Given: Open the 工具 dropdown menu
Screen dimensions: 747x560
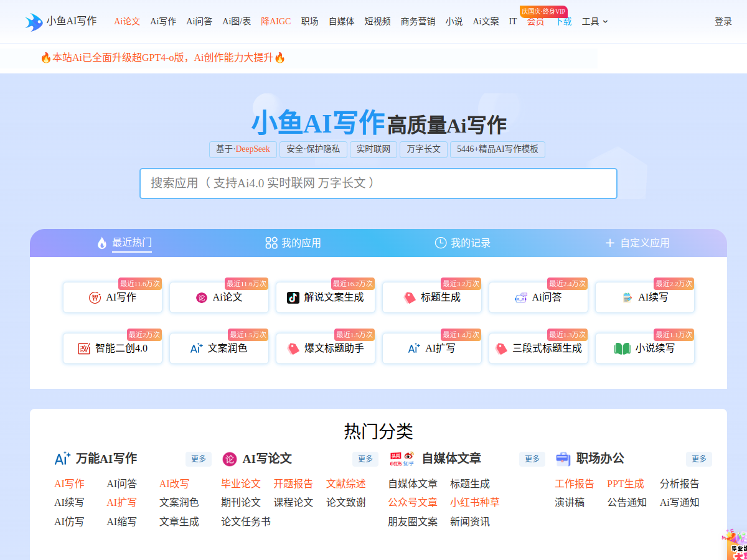Looking at the screenshot, I should (x=595, y=22).
